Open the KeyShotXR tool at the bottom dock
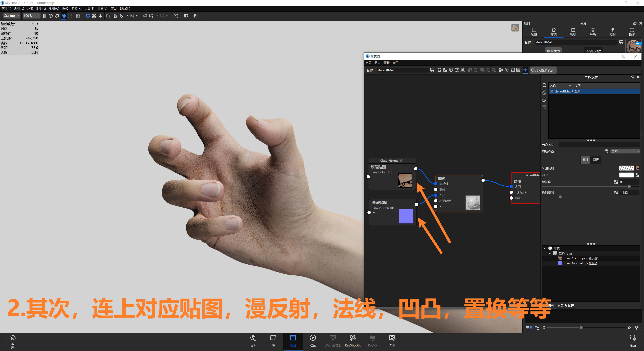The width and height of the screenshot is (644, 351). [353, 340]
